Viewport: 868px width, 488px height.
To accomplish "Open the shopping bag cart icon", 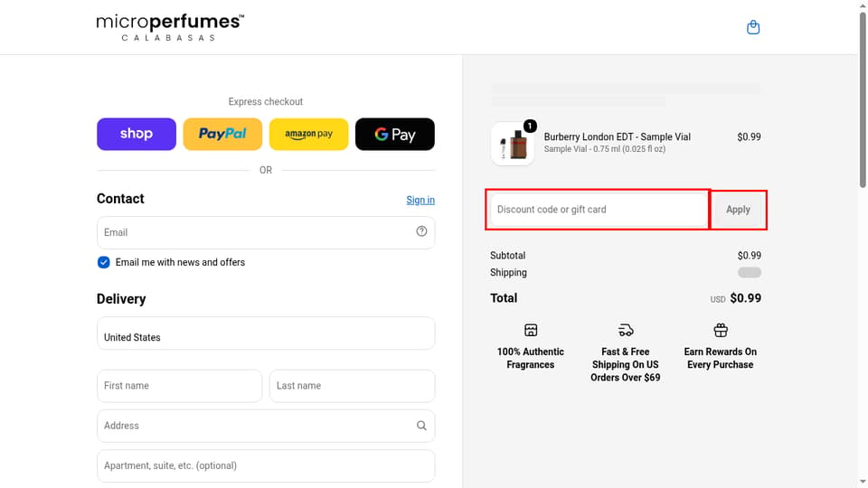I will pyautogui.click(x=753, y=27).
